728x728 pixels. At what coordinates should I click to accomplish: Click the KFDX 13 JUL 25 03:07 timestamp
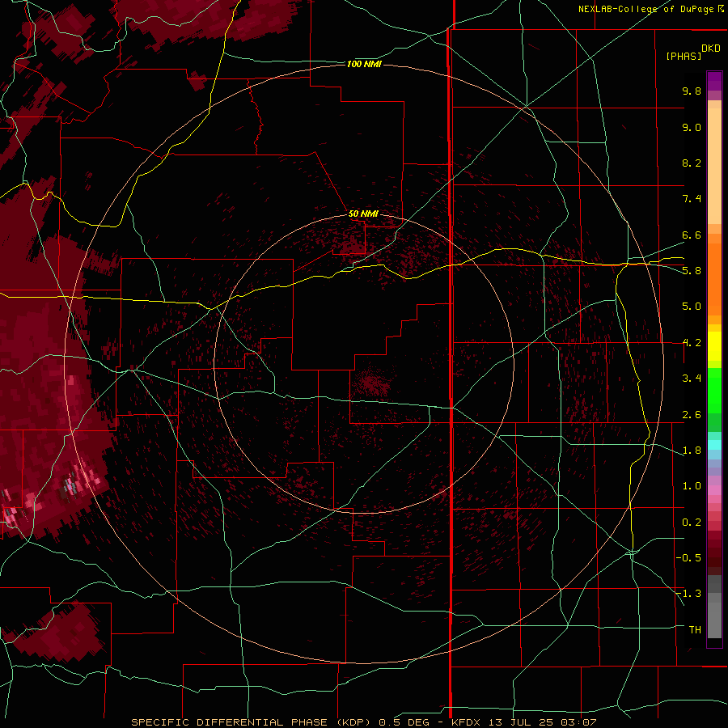pos(523,722)
